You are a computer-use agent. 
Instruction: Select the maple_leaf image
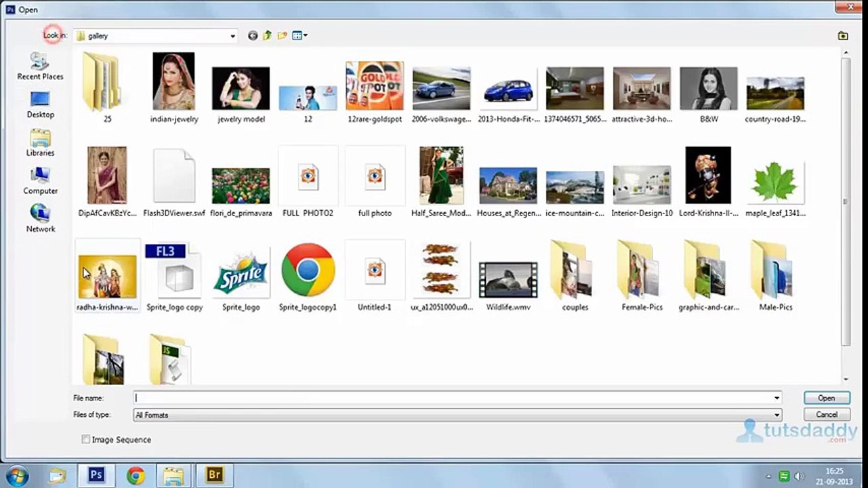coord(775,182)
